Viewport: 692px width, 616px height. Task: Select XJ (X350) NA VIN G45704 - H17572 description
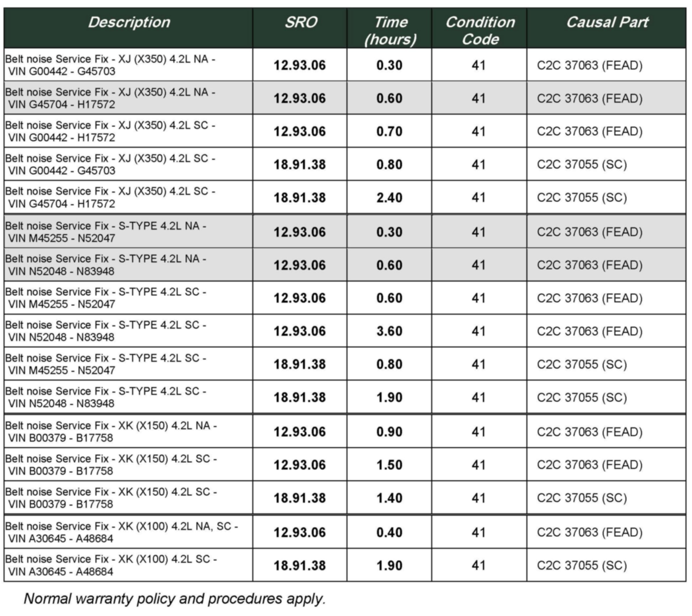coord(110,98)
